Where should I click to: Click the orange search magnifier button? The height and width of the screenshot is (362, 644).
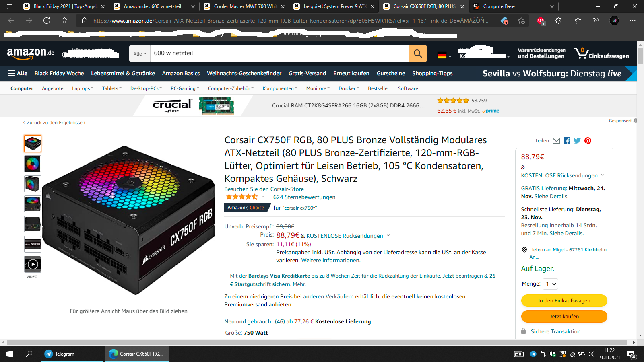(418, 53)
